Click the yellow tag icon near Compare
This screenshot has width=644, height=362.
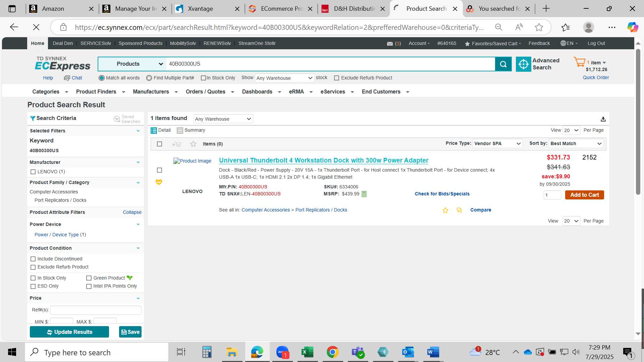[x=460, y=210]
